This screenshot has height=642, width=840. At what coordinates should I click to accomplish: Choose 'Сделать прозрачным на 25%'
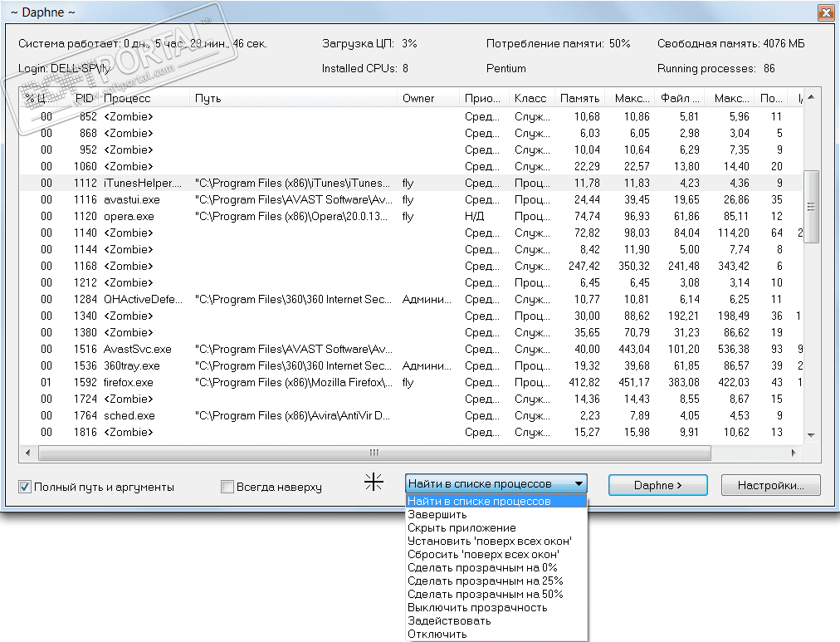[496, 581]
